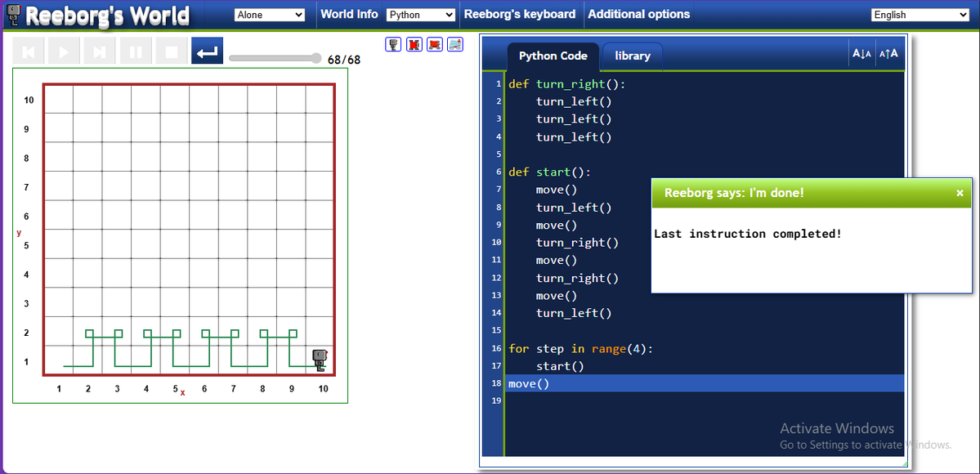Click the 68/68 step counter
The width and height of the screenshot is (980, 474).
(x=344, y=60)
